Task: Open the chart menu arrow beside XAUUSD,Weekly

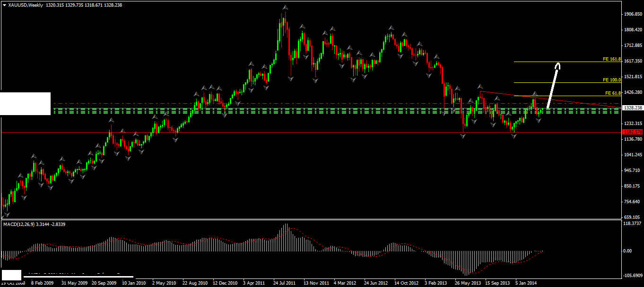Action: [x=5, y=5]
